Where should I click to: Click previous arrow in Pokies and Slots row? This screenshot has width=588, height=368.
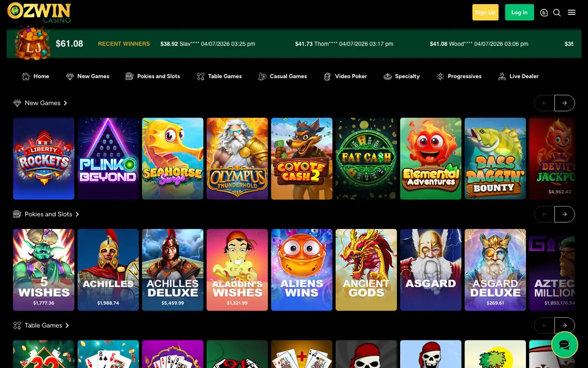(544, 214)
